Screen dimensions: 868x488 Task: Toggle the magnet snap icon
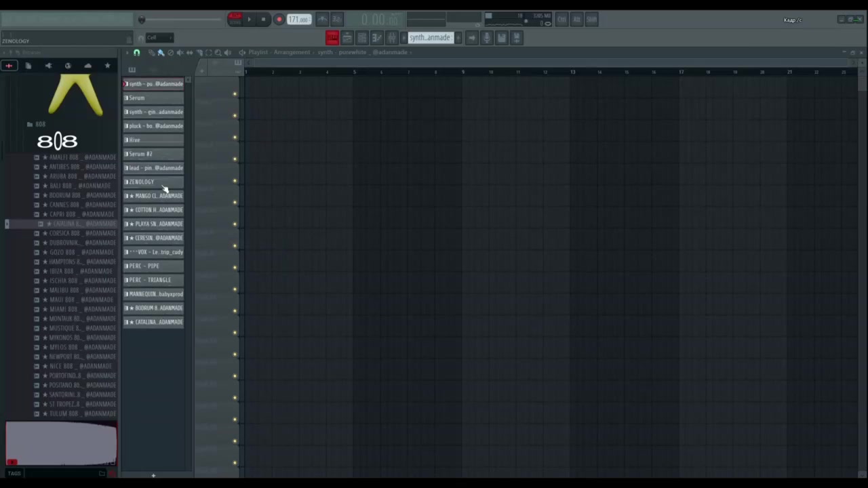click(x=136, y=52)
